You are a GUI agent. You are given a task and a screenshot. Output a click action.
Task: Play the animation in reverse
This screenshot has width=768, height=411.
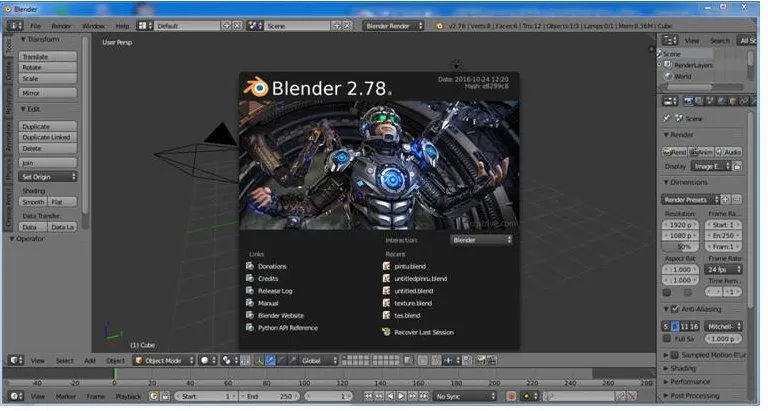[x=390, y=396]
